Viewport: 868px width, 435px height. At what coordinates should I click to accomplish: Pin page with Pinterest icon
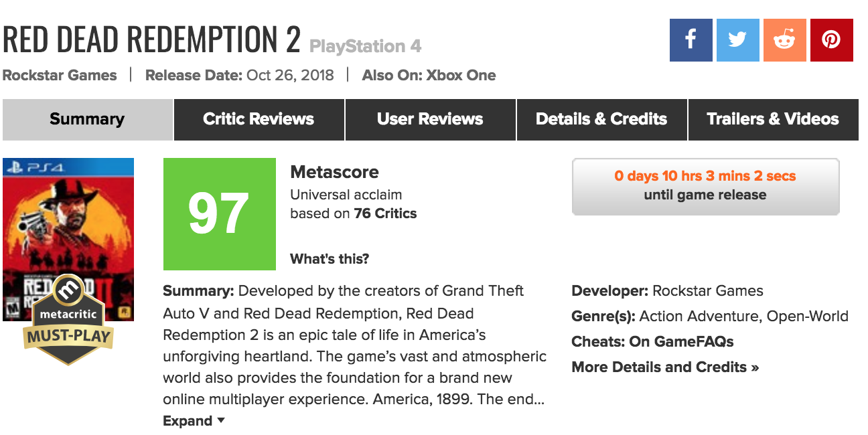831,40
